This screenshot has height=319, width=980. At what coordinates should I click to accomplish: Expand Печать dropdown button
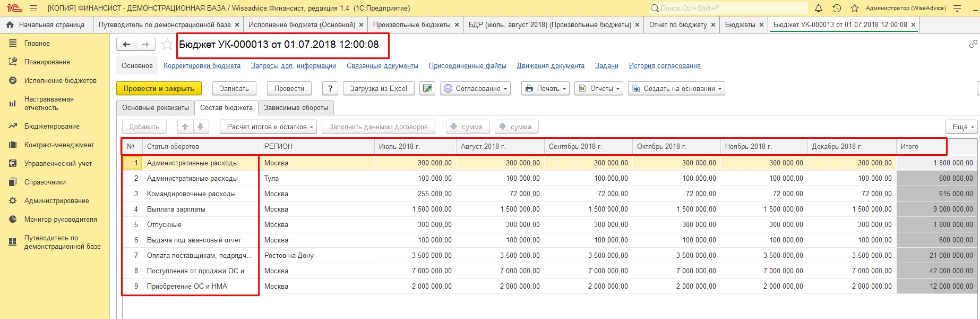point(546,89)
